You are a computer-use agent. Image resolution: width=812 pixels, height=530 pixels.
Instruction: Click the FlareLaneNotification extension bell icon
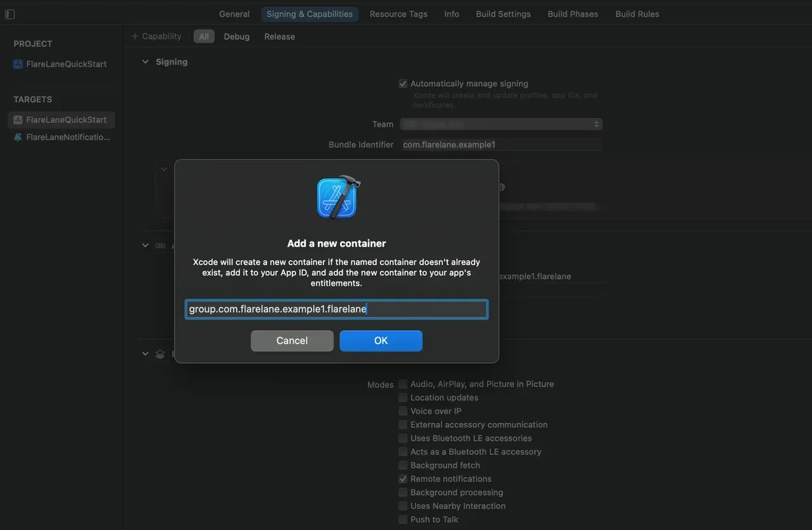coord(18,137)
